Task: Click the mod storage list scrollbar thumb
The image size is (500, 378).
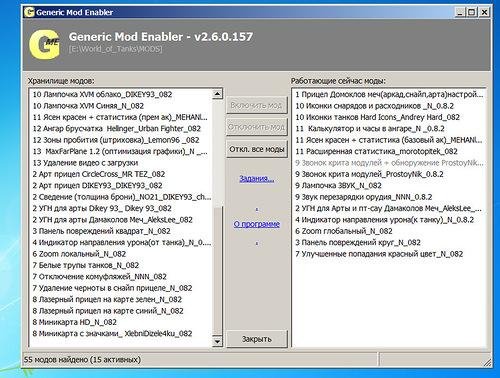Action: pos(217,270)
